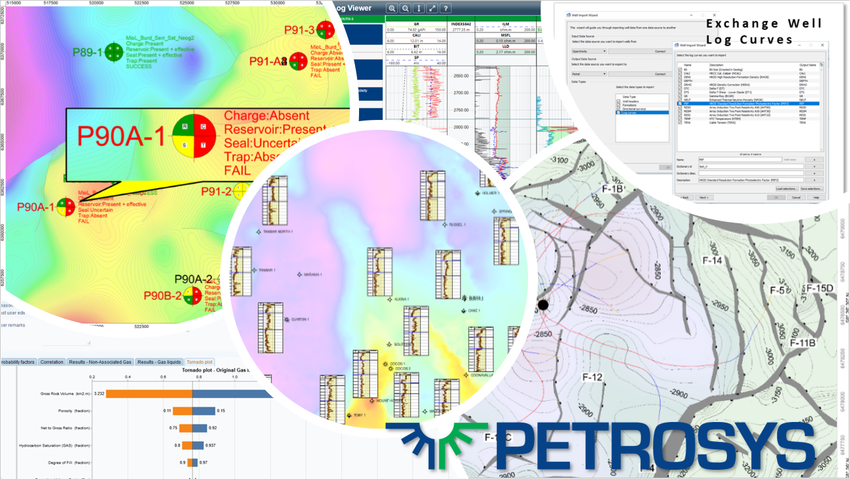Click the F-14 well label on contour map

[712, 261]
